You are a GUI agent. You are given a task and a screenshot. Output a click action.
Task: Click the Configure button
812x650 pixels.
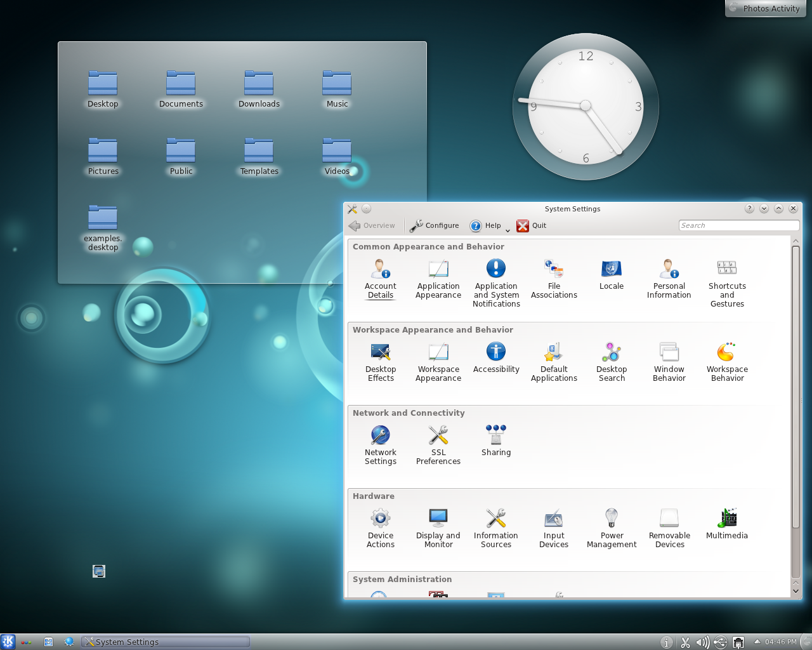435,225
